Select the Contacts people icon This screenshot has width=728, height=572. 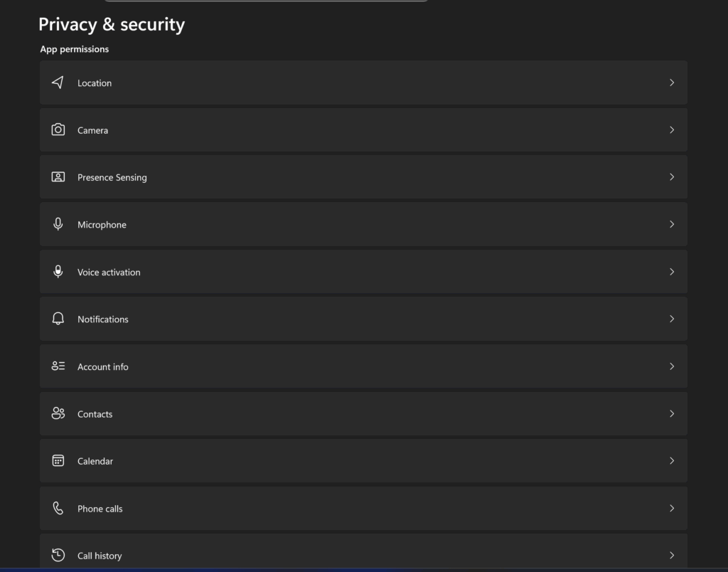[x=58, y=413]
